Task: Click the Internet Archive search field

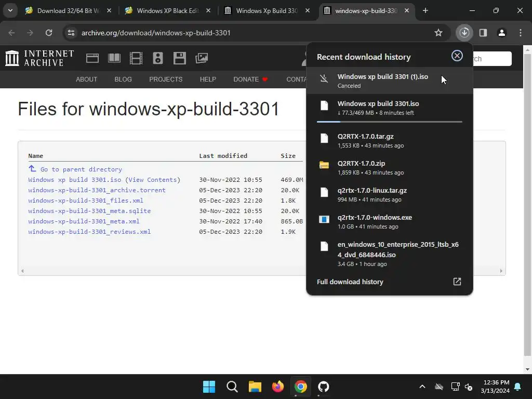Action: click(492, 59)
